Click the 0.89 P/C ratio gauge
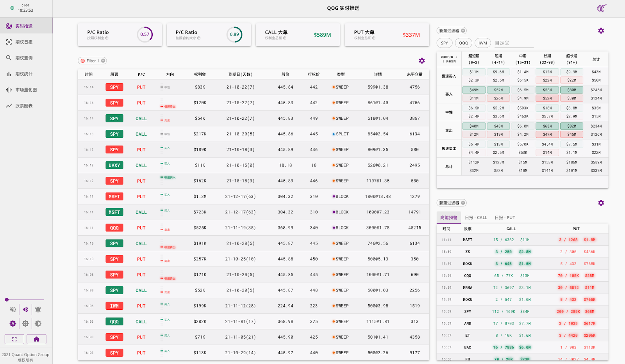625x364 pixels. [234, 34]
